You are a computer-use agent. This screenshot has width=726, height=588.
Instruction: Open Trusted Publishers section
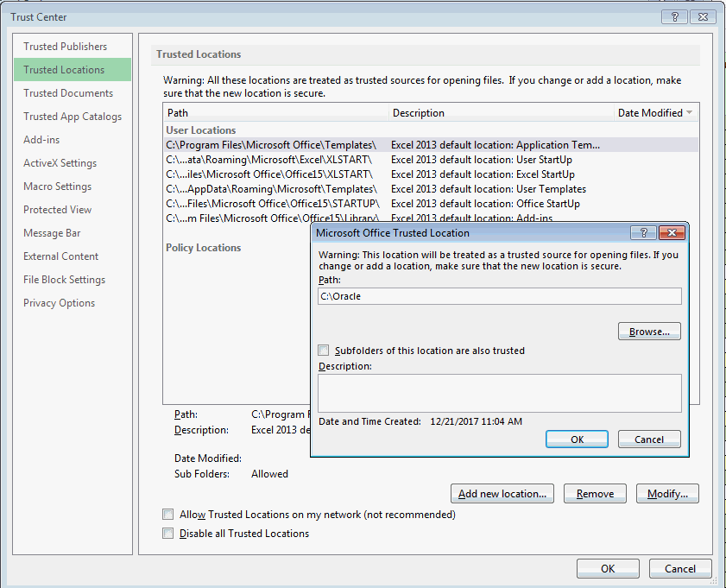click(66, 47)
